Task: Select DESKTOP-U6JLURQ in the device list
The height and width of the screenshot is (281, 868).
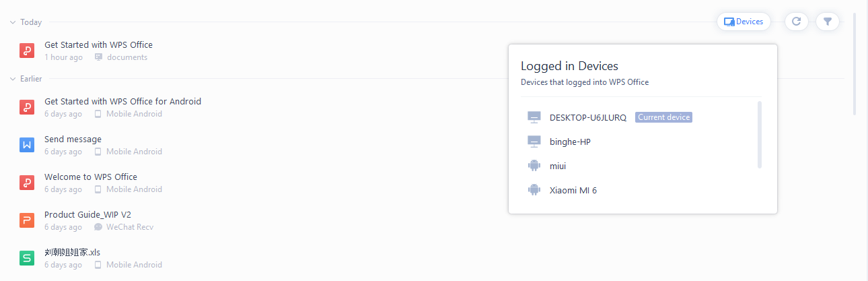Action: click(x=587, y=117)
